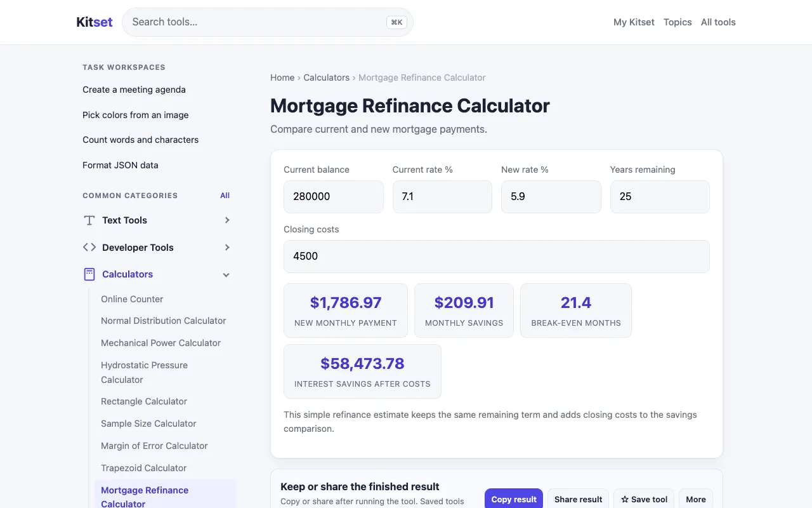Click the Copy result button
This screenshot has width=812, height=508.
[514, 499]
